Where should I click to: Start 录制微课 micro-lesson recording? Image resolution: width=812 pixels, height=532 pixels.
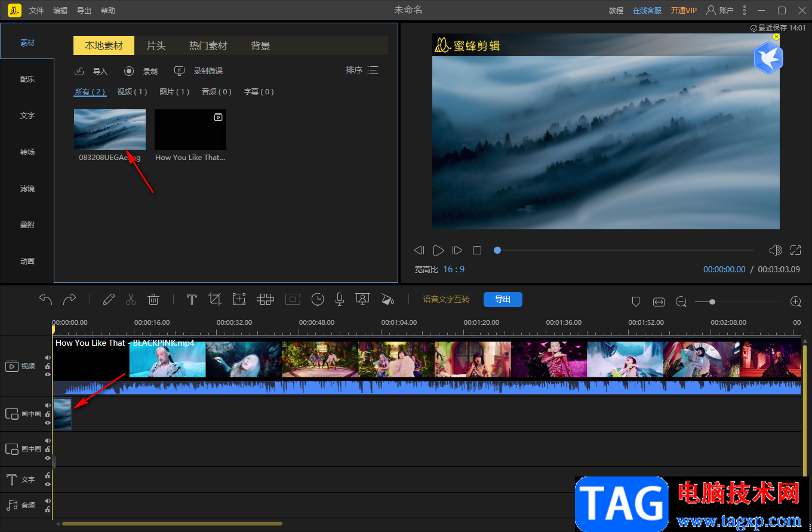click(198, 71)
